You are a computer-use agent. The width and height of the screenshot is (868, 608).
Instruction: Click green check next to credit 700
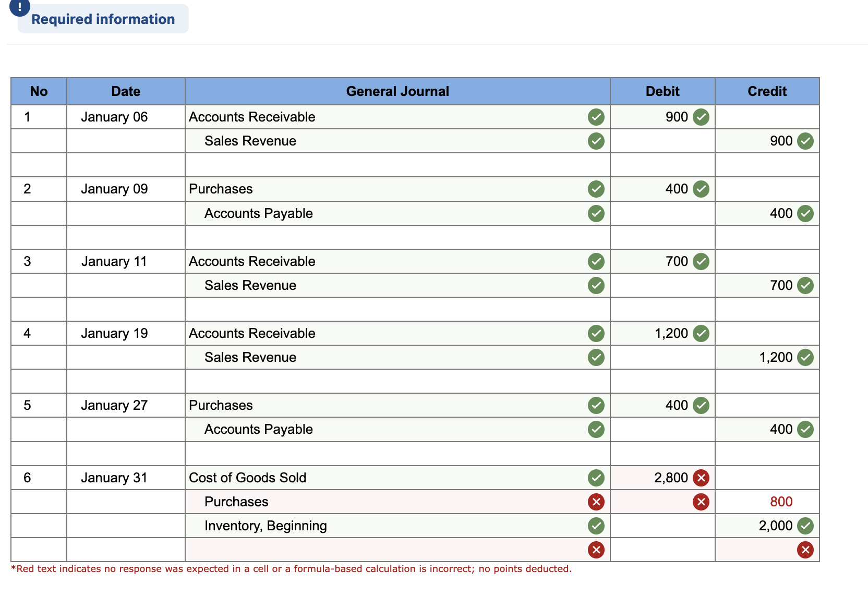[x=805, y=285]
